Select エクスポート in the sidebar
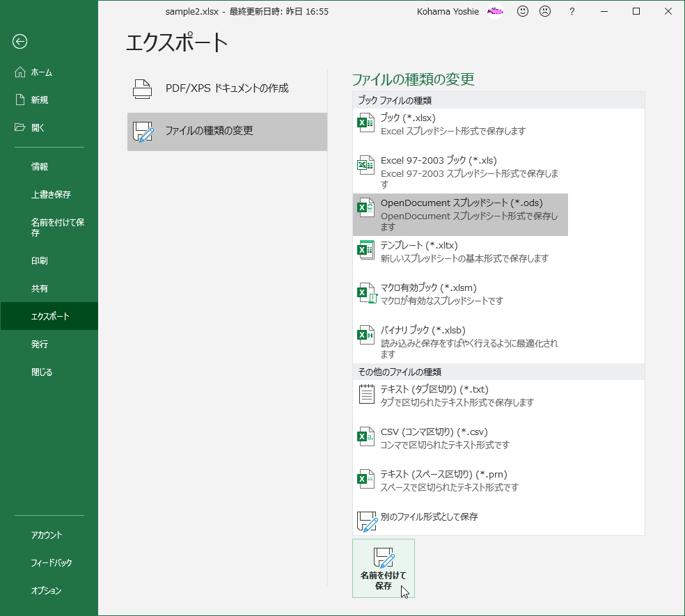 tap(49, 316)
